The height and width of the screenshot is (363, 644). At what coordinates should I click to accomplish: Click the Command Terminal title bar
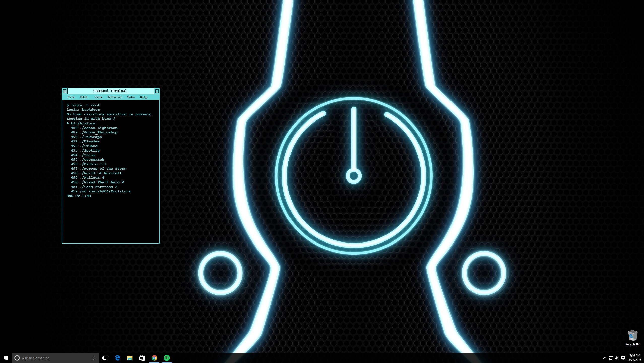coord(110,91)
